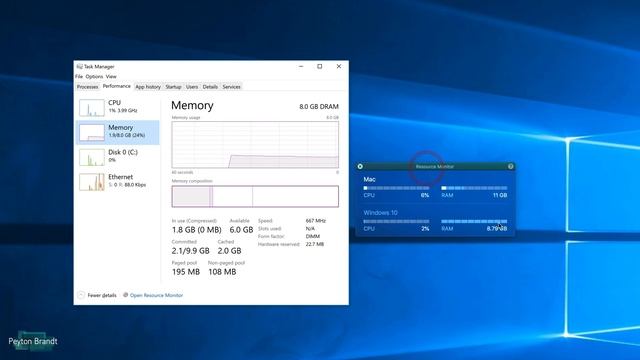
Task: Click Hardware reserved value '22.7 MB'
Action: click(315, 244)
